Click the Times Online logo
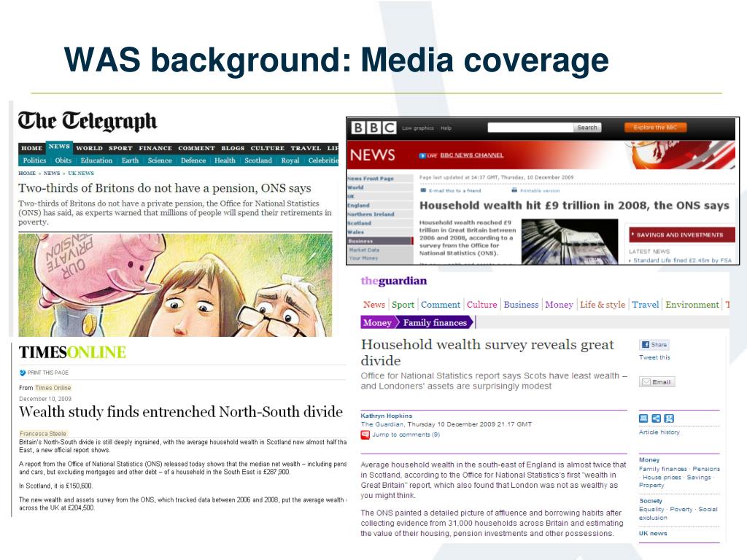 (x=72, y=352)
